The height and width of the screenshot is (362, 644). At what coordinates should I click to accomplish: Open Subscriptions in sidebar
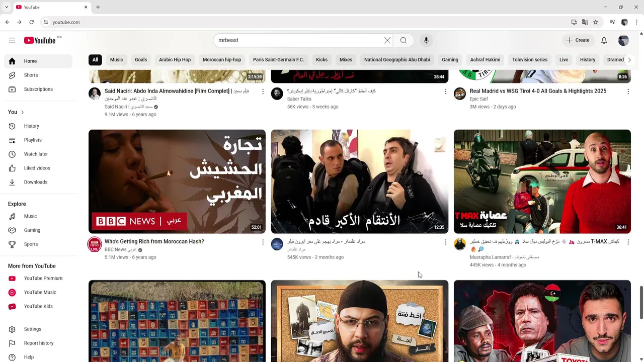[38, 89]
